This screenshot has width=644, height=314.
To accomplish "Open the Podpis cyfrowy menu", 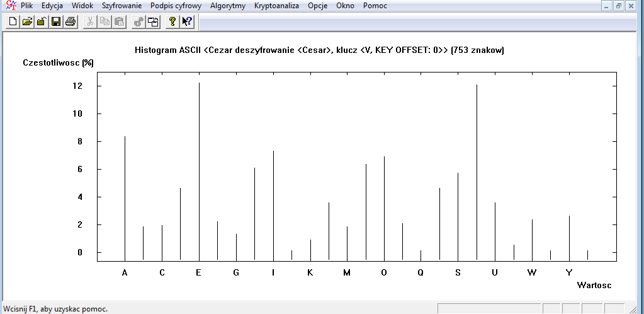I will [176, 6].
